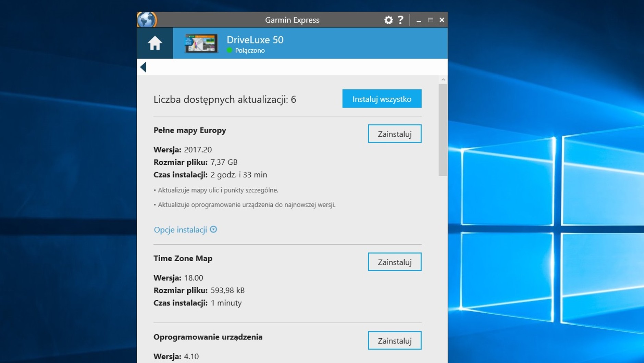Screen dimensions: 644x363
Task: Click the vertical scrollbar thumb
Action: coord(443,130)
